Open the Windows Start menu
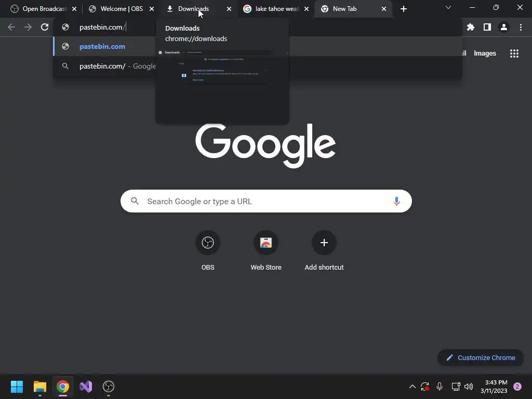 (17, 387)
